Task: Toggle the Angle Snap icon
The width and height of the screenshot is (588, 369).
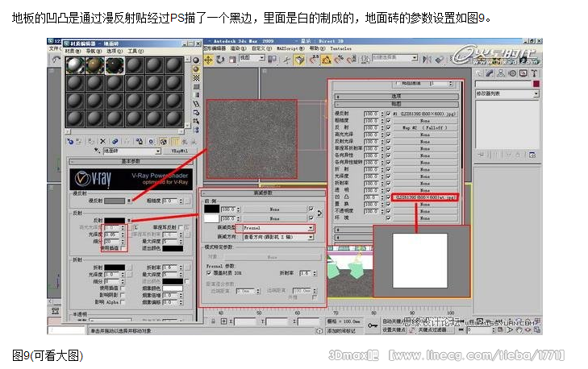Action: coord(327,60)
